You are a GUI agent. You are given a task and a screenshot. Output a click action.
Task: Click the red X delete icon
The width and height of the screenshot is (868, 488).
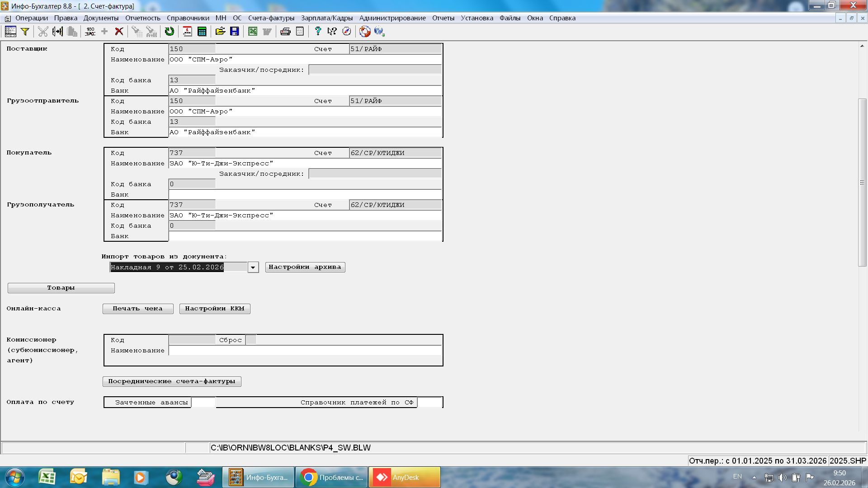(119, 31)
